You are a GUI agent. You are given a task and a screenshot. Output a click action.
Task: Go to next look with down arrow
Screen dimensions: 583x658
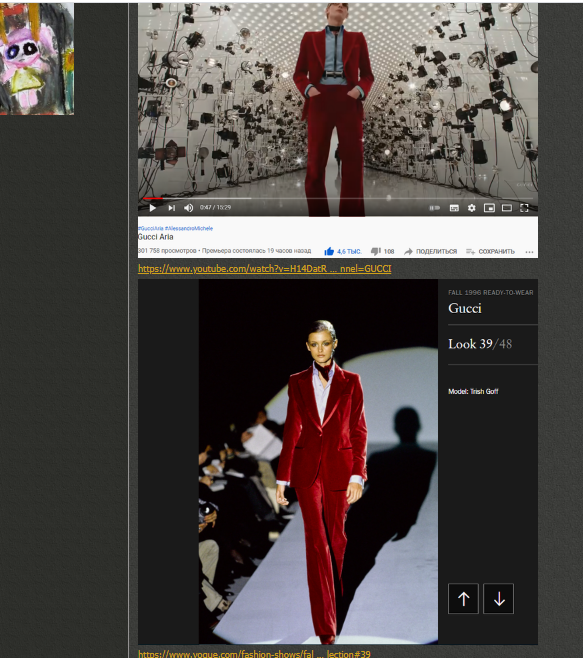499,598
